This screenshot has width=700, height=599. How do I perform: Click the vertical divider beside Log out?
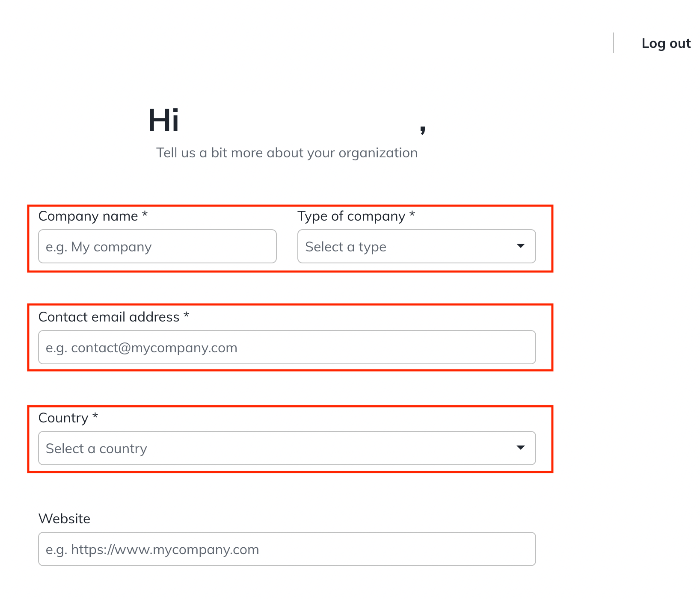click(614, 43)
